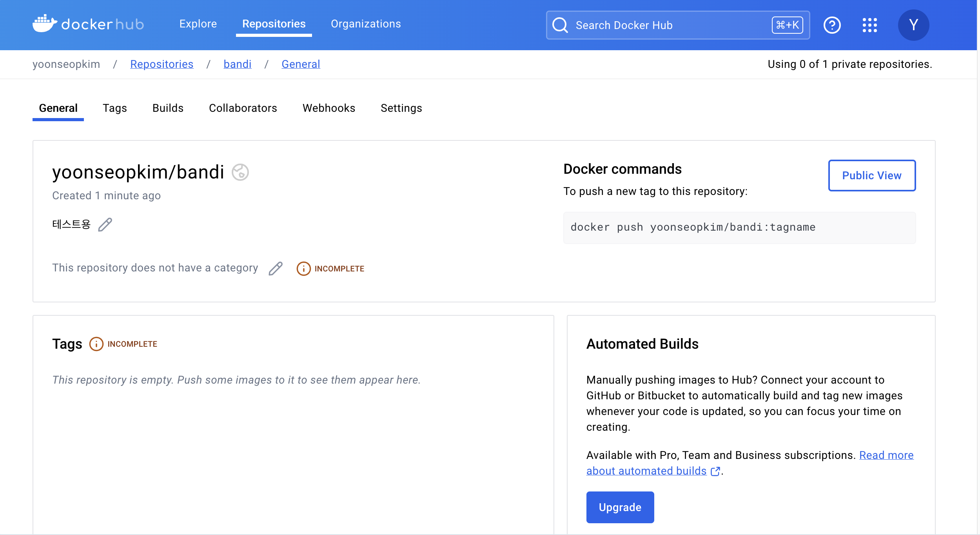Viewport: 980px width, 535px height.
Task: Click the public globe visibility icon
Action: pos(240,172)
